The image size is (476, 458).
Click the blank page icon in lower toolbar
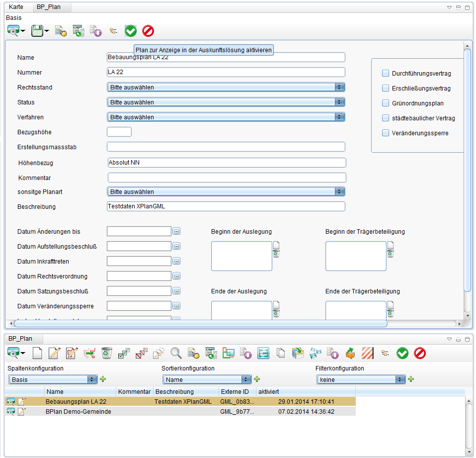(x=38, y=353)
